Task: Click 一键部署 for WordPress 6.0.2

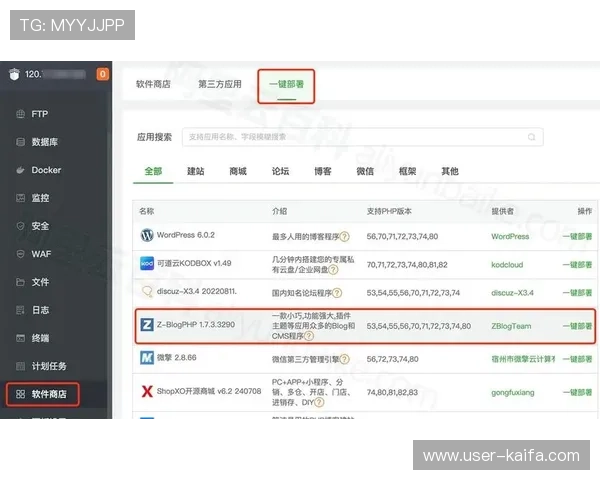Action: tap(577, 237)
